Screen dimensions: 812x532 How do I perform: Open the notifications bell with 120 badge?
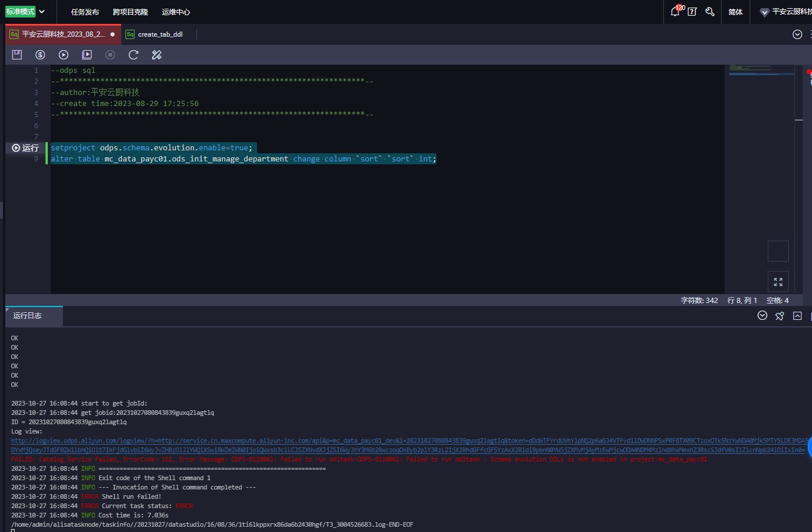tap(676, 12)
